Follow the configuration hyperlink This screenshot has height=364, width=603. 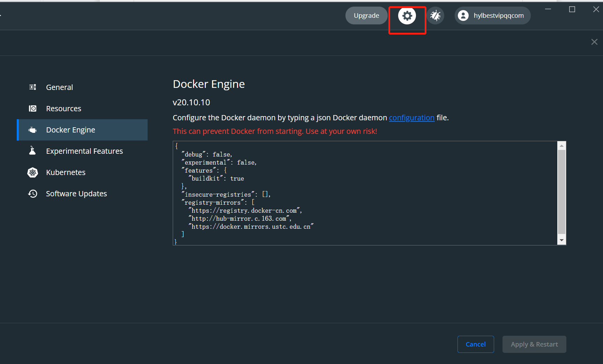[412, 118]
